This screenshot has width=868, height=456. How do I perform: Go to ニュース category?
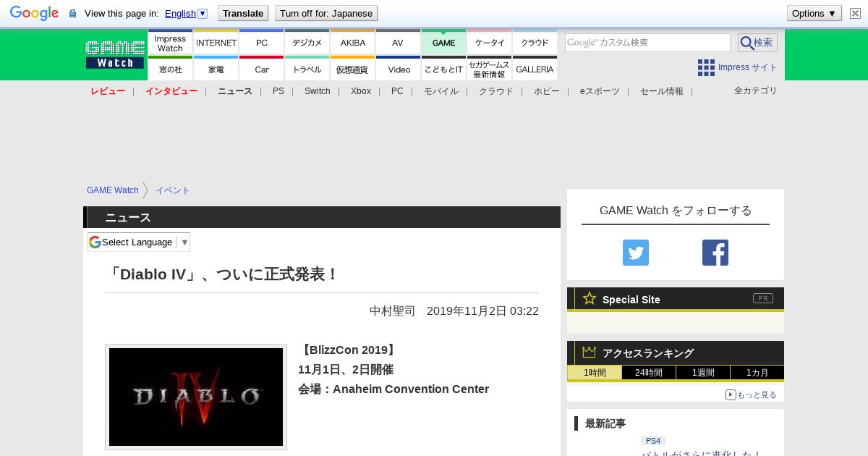point(235,91)
